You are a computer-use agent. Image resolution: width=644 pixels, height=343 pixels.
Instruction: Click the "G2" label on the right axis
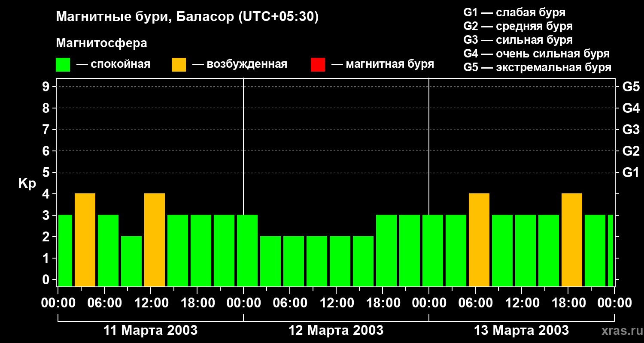tap(631, 151)
